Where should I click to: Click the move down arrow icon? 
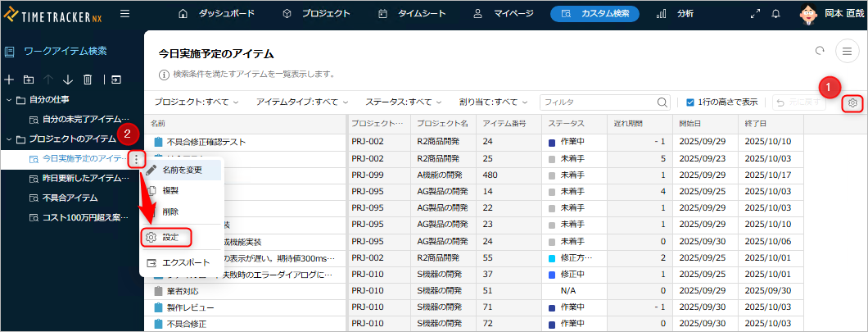pos(68,80)
